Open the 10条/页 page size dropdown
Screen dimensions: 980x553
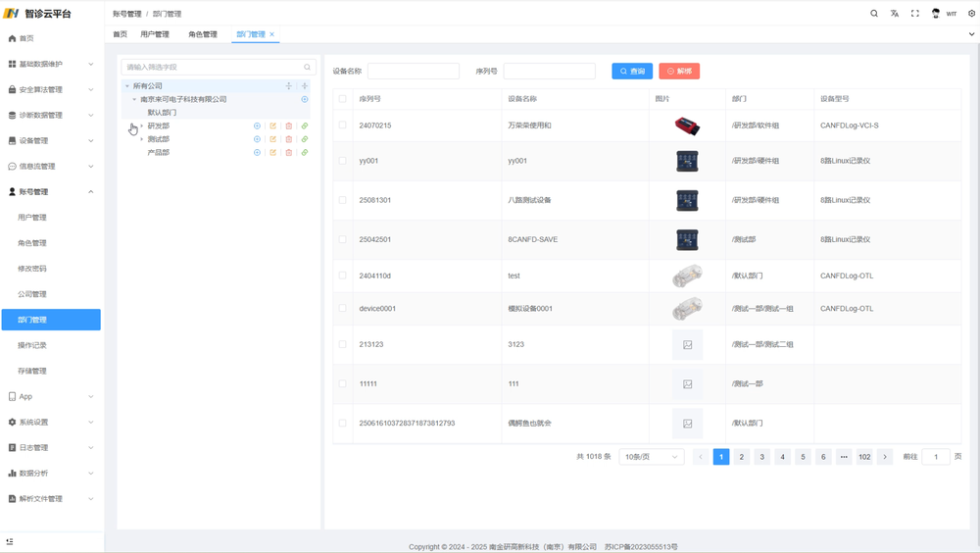pyautogui.click(x=651, y=457)
